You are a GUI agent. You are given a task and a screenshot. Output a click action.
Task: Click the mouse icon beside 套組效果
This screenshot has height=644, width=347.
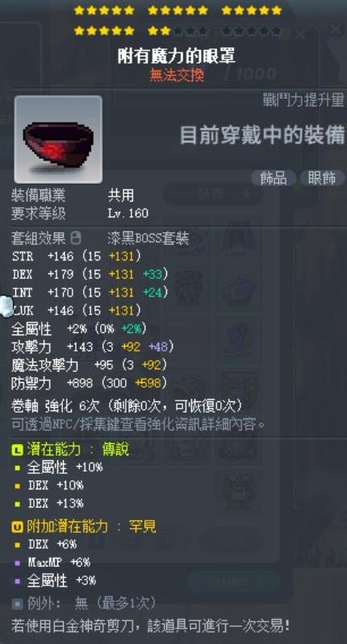click(x=76, y=238)
